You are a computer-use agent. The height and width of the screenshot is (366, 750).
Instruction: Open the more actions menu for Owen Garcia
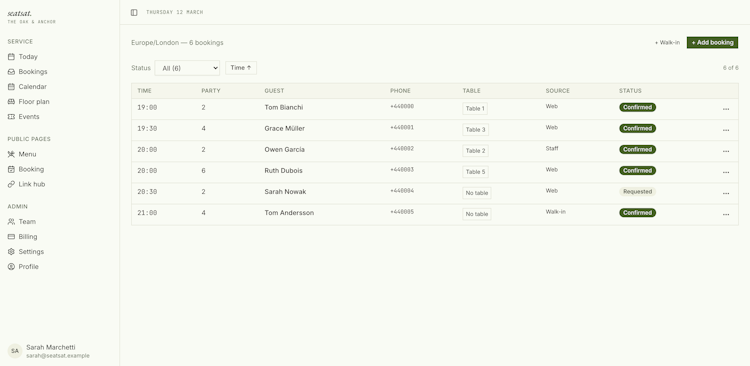(726, 151)
